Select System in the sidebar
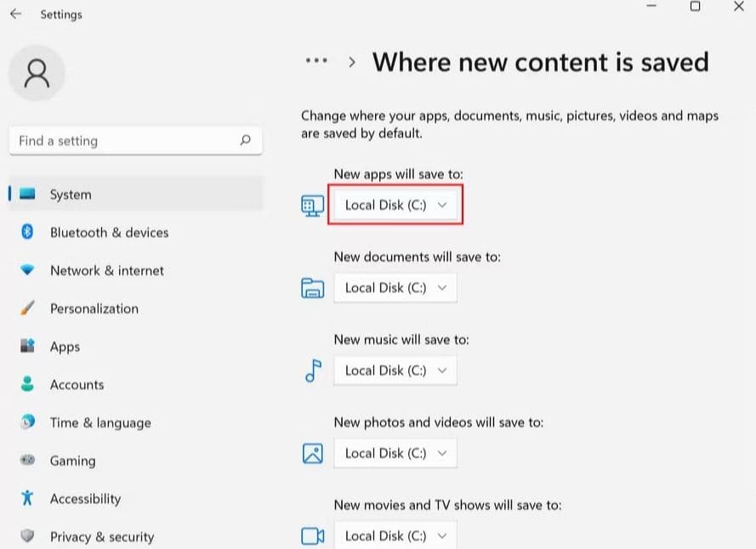Image resolution: width=756 pixels, height=549 pixels. (x=70, y=195)
